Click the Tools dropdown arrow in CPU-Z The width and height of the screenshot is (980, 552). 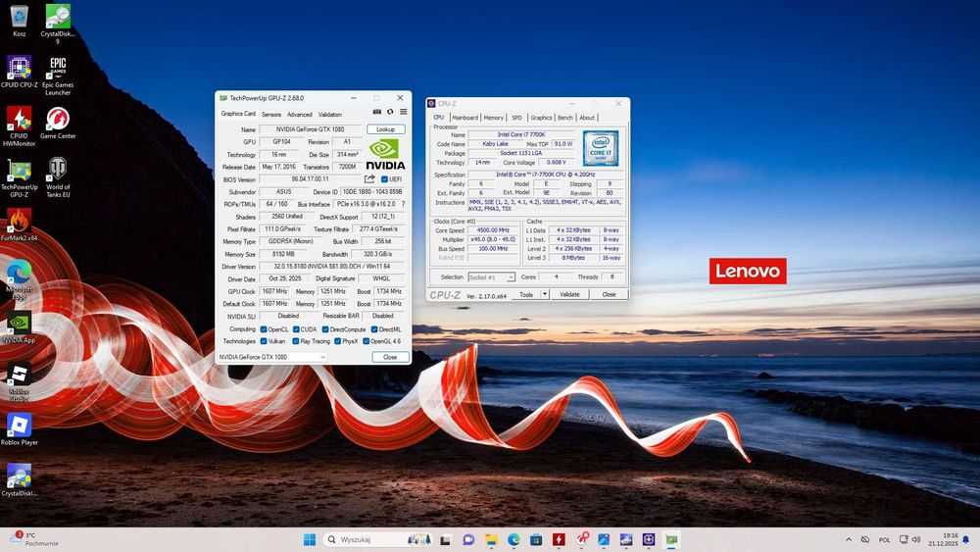pyautogui.click(x=544, y=294)
